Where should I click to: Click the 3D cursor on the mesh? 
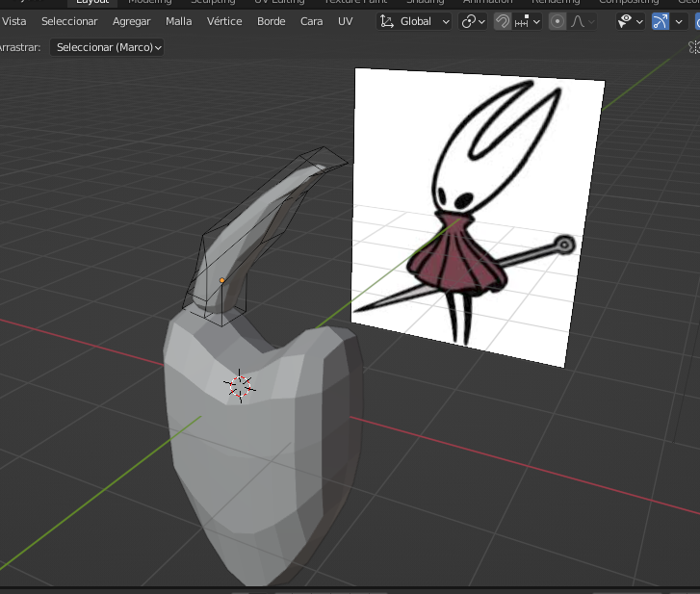click(239, 385)
